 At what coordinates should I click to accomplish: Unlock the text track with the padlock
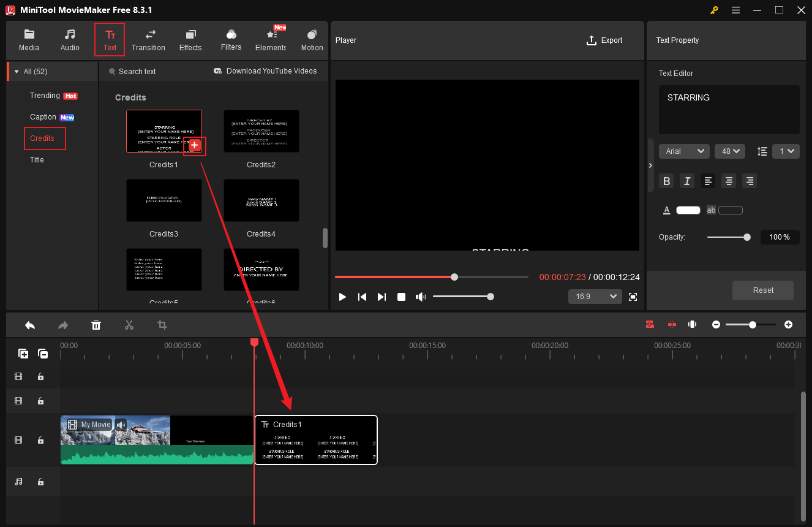(x=40, y=440)
